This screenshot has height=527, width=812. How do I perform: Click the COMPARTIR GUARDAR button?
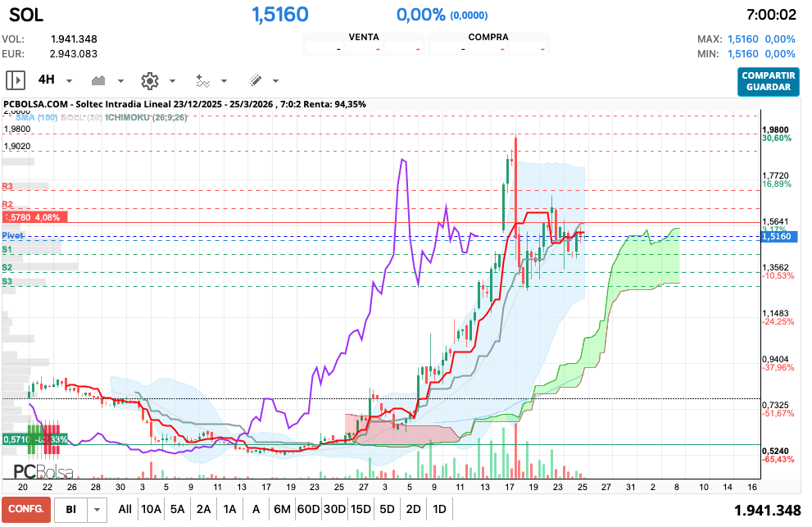769,81
